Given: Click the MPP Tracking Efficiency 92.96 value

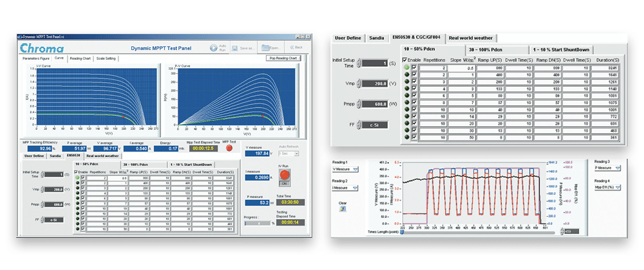Looking at the screenshot, I should [x=40, y=148].
